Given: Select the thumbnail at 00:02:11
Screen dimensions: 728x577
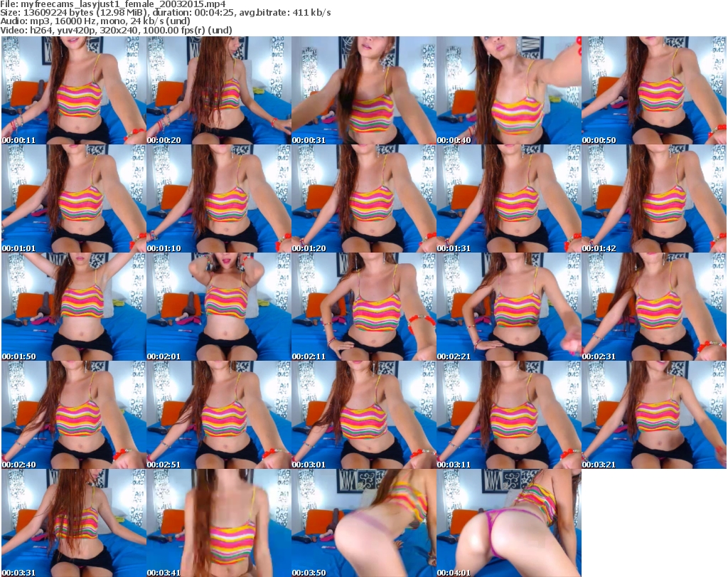Looking at the screenshot, I should 363,307.
